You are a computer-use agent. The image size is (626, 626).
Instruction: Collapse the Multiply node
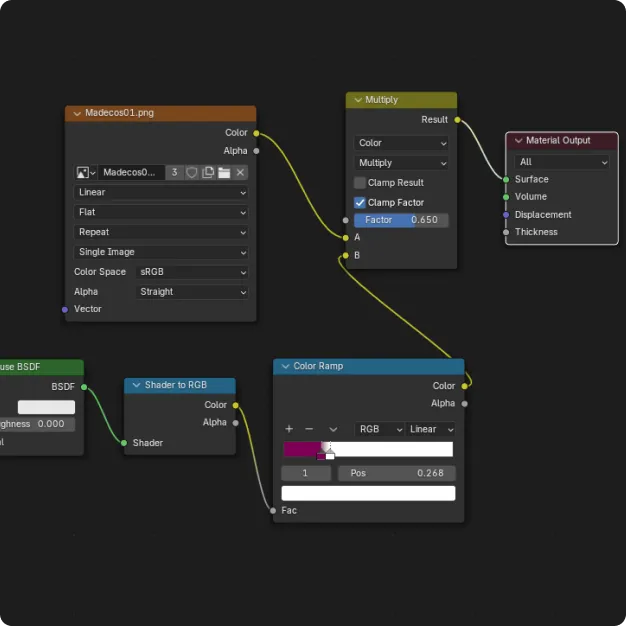click(x=358, y=100)
